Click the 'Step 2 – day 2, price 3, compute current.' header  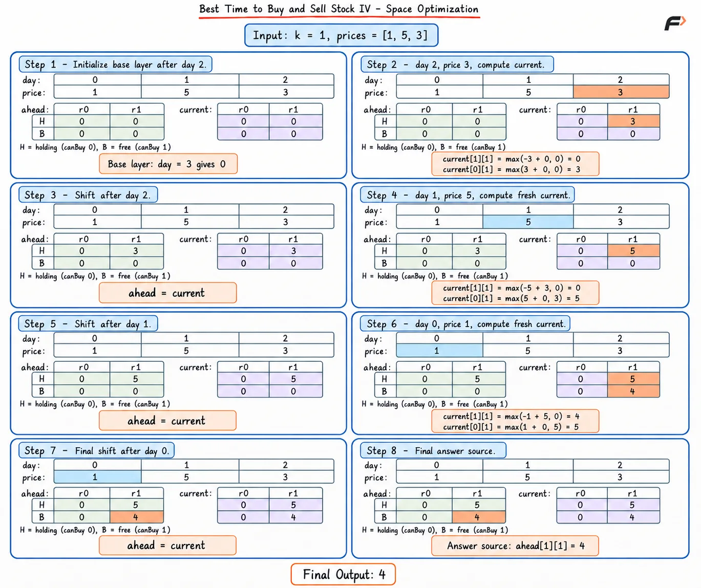[458, 64]
